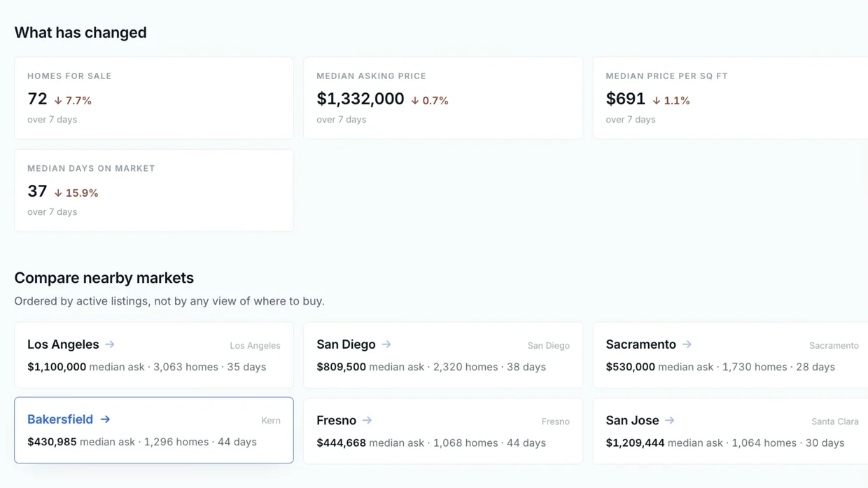Click the arrow icon next to Bakersfield
The image size is (868, 488).
105,419
